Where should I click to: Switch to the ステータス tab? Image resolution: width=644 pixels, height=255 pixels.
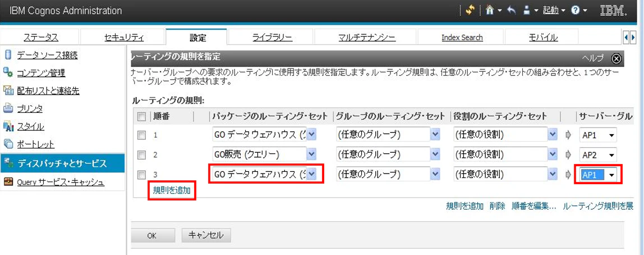(40, 38)
